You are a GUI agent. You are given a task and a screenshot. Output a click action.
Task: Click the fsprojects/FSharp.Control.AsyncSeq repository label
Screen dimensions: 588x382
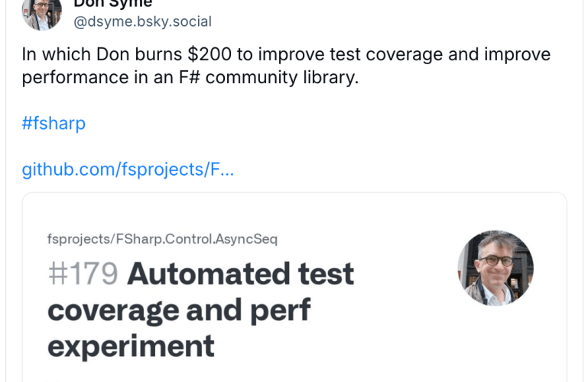(162, 238)
